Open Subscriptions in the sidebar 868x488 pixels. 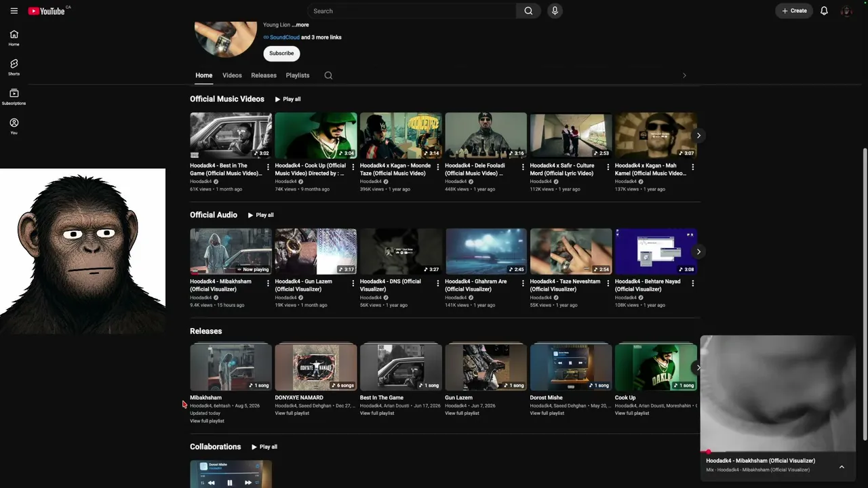tap(14, 97)
